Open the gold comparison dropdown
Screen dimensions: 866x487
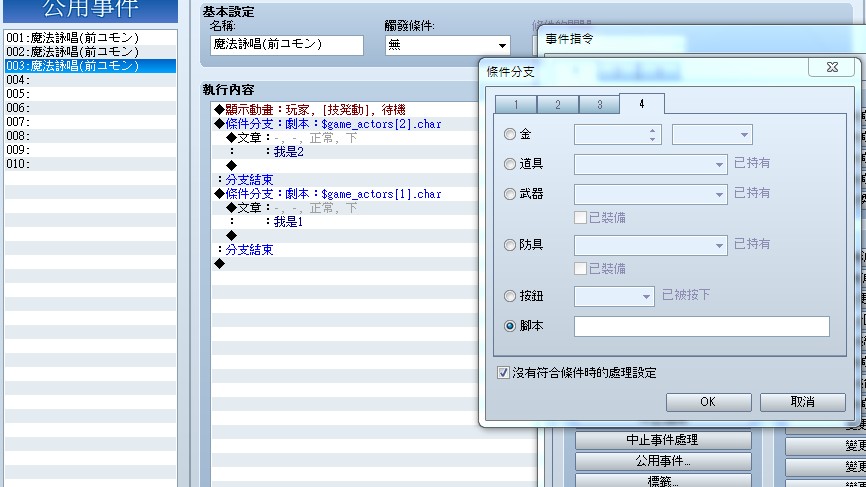click(x=712, y=134)
